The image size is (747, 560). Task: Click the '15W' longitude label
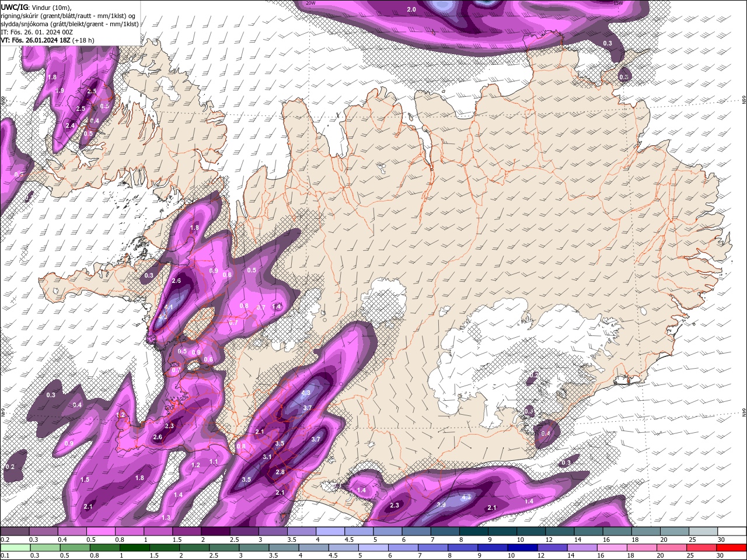tap(619, 3)
